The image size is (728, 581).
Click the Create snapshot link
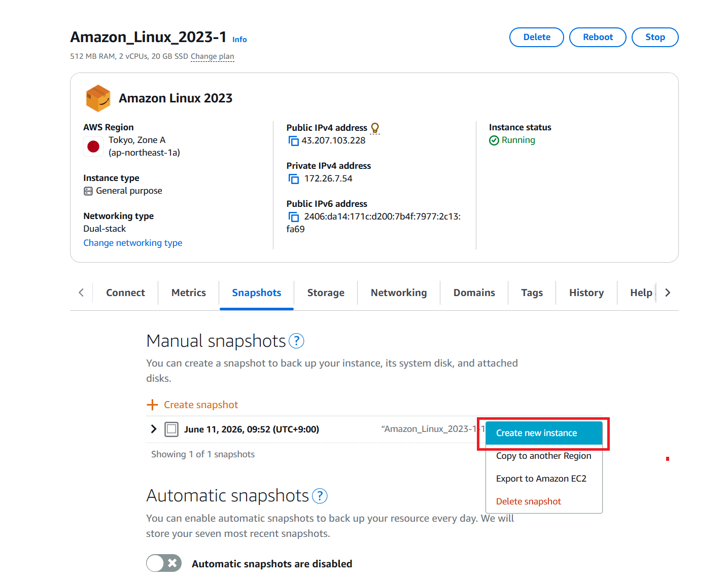pyautogui.click(x=201, y=405)
